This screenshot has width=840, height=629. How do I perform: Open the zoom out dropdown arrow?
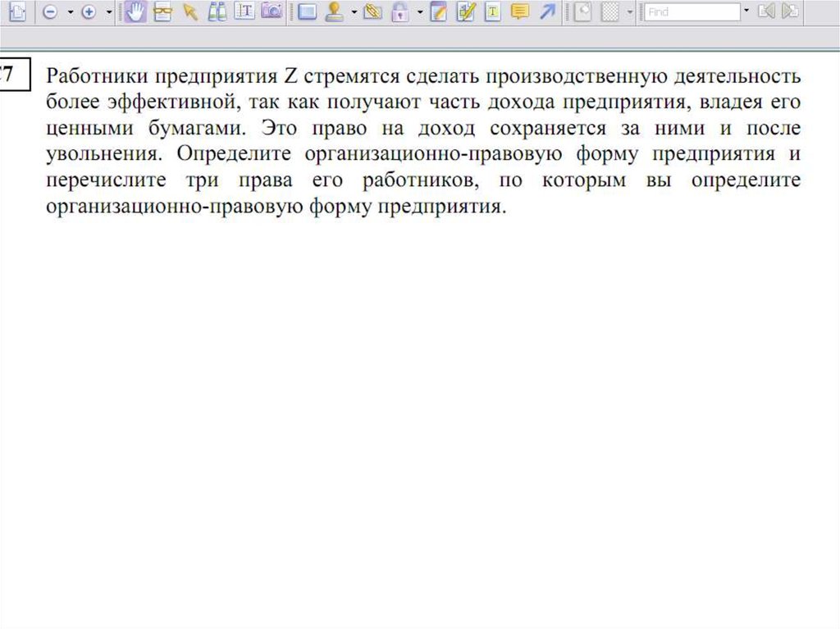coord(71,11)
